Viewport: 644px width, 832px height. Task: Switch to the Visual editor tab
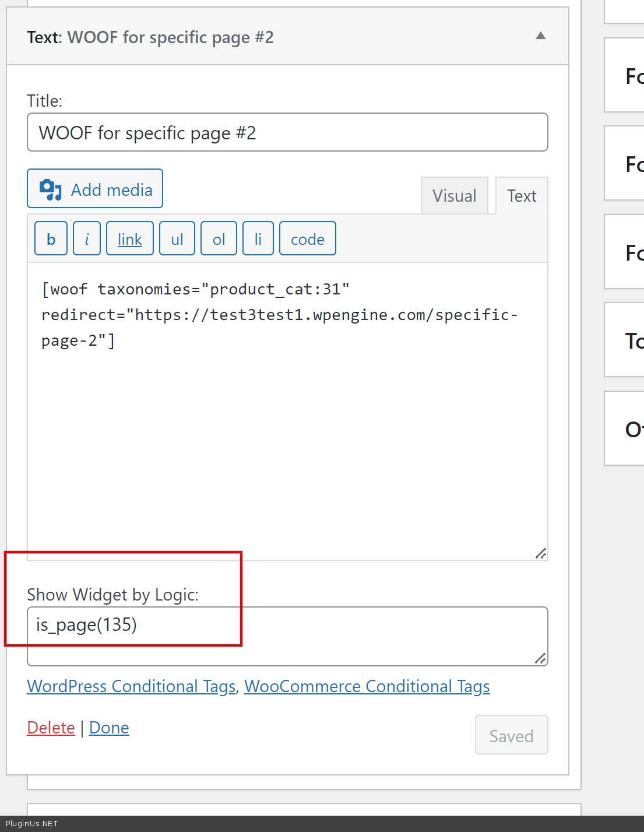[454, 196]
